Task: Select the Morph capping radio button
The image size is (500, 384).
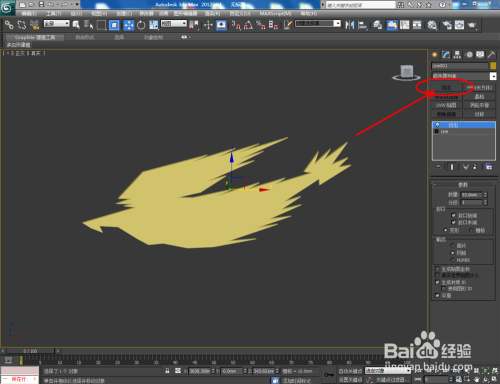Action: click(x=445, y=230)
